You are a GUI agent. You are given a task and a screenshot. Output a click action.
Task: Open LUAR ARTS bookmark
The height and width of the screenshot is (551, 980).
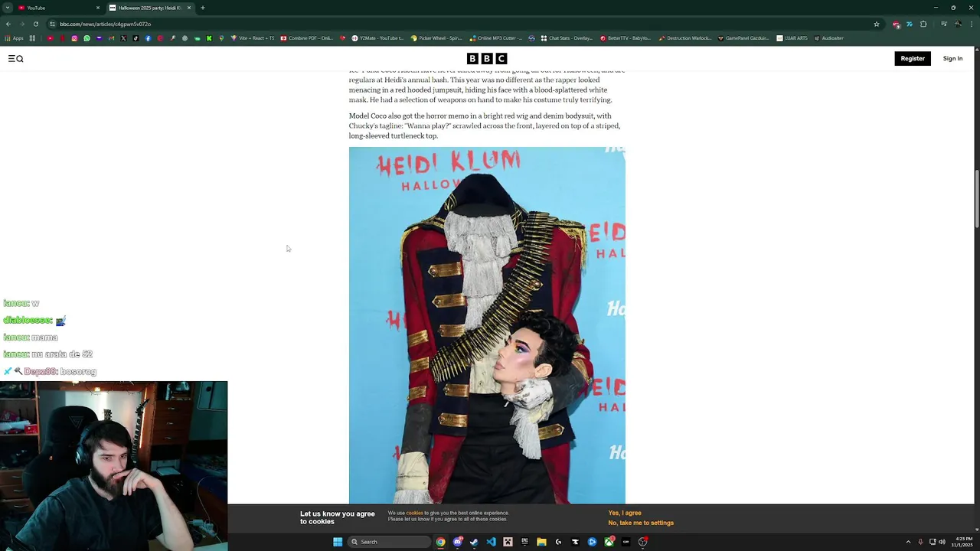tap(792, 38)
